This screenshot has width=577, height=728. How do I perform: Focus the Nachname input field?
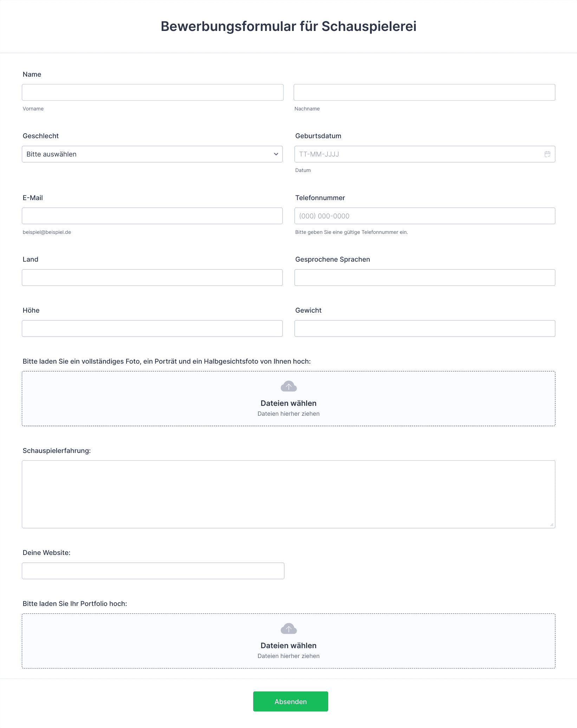tap(424, 92)
